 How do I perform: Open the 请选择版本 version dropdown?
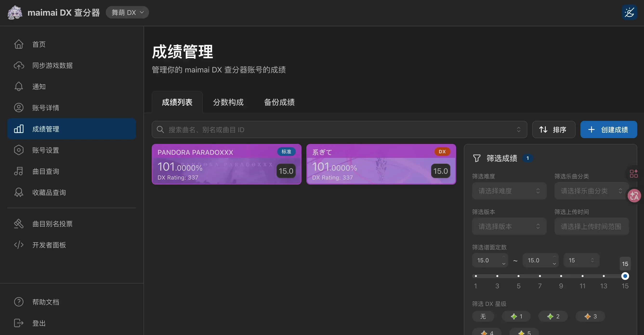coord(509,226)
